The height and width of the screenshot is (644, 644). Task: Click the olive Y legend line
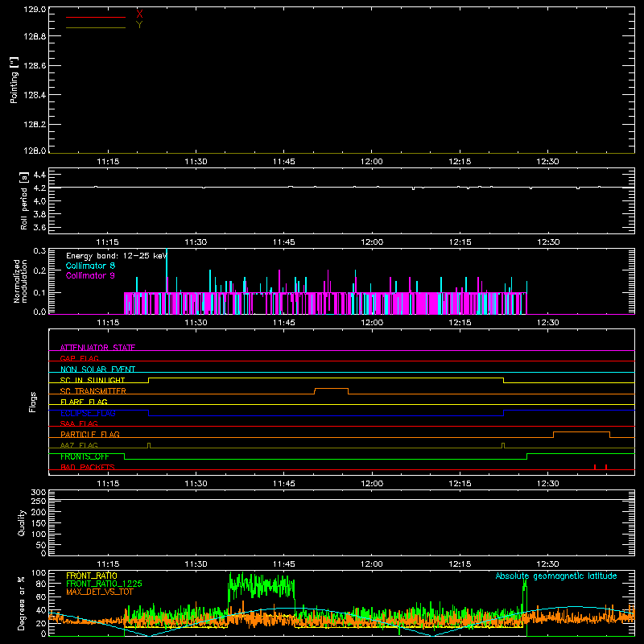(96, 27)
